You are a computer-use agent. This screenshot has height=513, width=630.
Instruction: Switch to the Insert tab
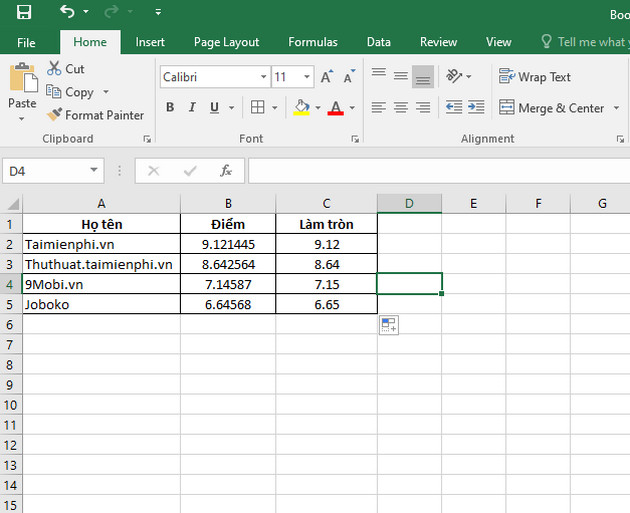[150, 42]
